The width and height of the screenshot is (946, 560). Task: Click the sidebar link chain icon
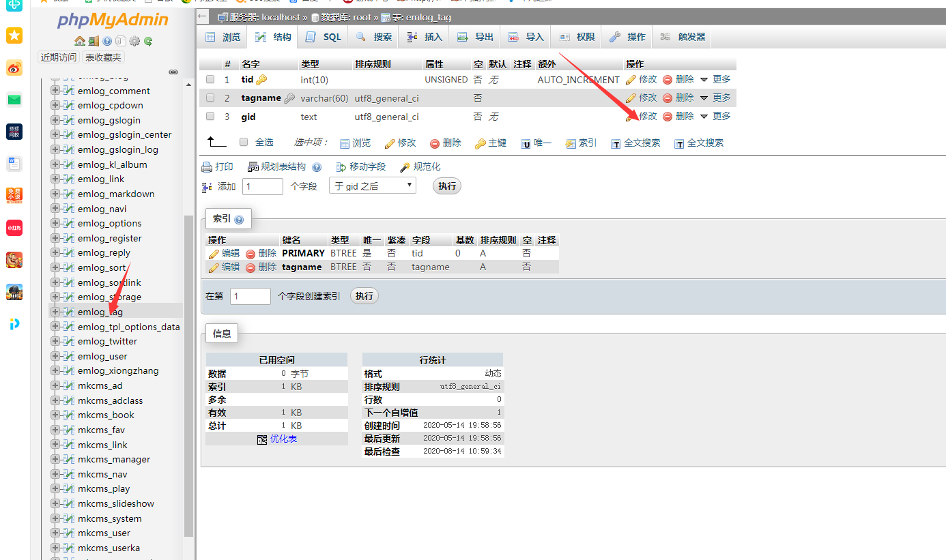173,72
